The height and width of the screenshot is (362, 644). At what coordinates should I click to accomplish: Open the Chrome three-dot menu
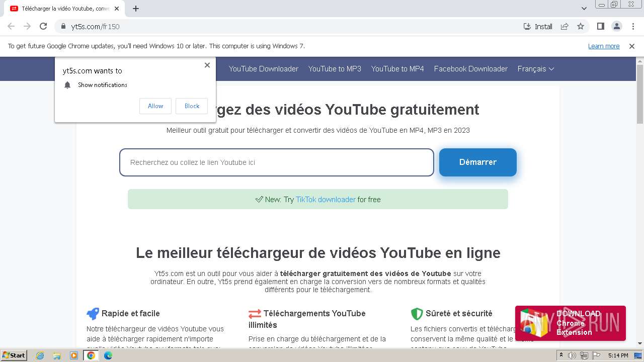pos(632,26)
